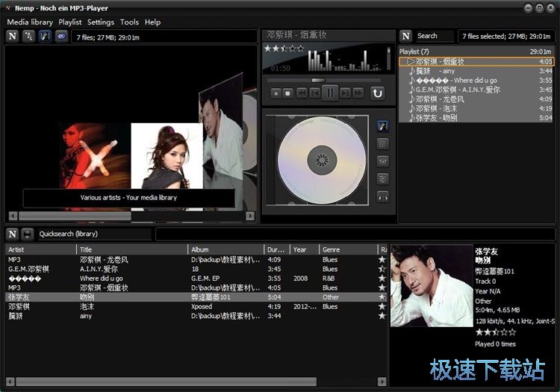Adjust the volume slider beside spectrum
560x392 pixels.
tap(388, 58)
